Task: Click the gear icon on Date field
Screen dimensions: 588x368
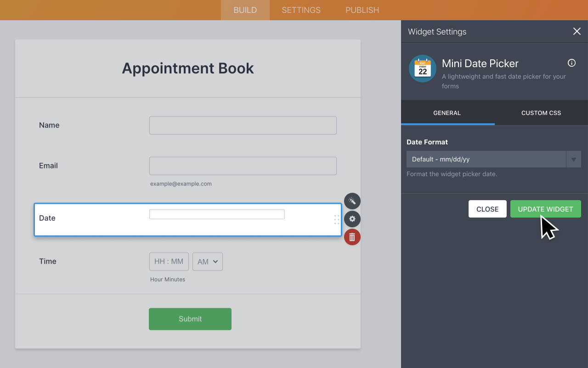Action: coord(352,219)
